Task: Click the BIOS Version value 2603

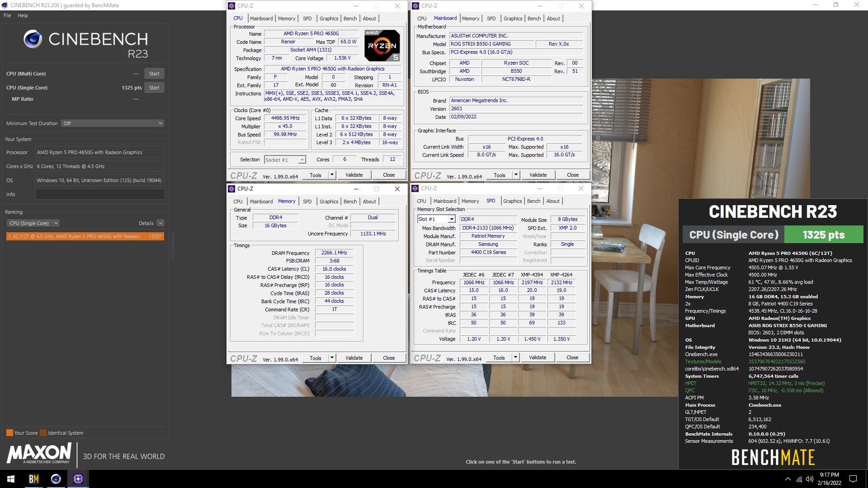Action: coord(516,108)
